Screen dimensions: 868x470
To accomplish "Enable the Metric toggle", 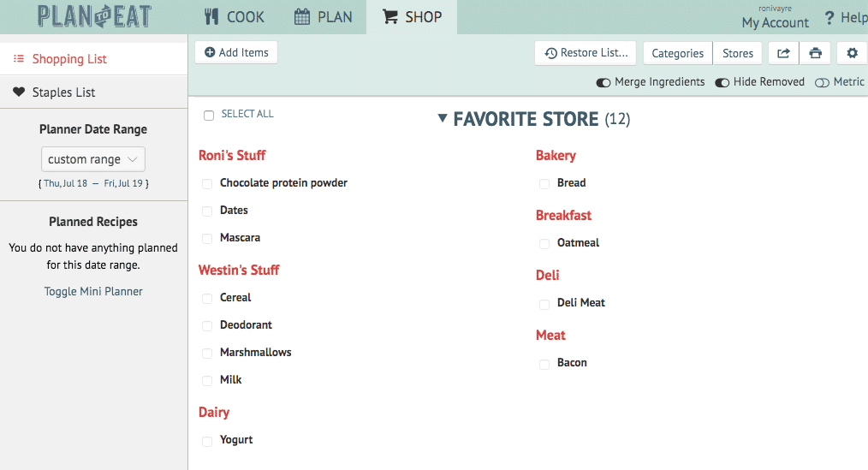I will tap(822, 82).
